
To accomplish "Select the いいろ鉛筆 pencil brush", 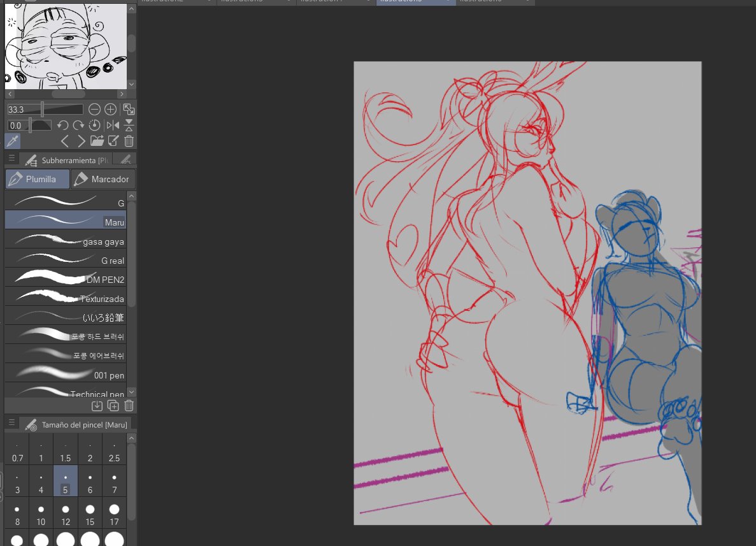I will (66, 315).
